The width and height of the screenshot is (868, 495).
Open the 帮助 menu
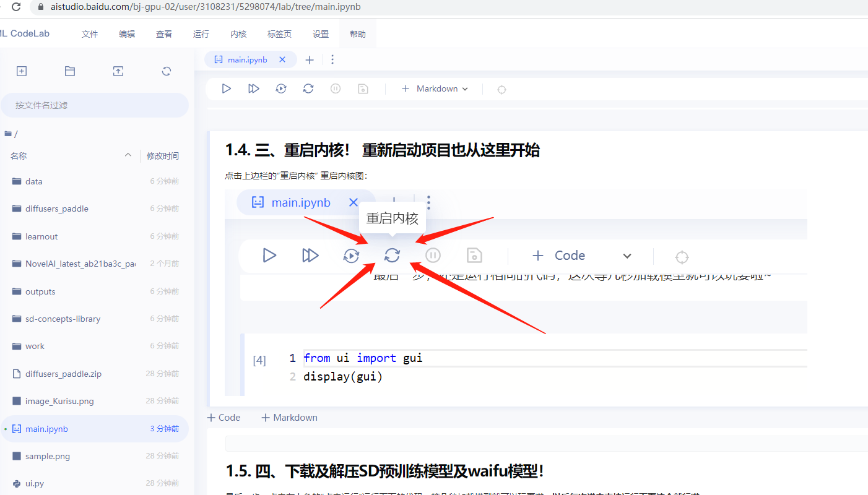coord(358,34)
